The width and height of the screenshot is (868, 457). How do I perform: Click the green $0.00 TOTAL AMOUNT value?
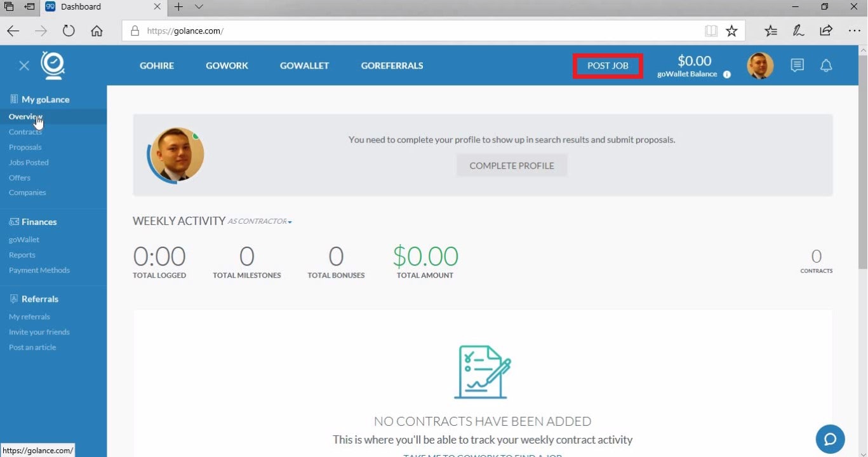pos(425,256)
